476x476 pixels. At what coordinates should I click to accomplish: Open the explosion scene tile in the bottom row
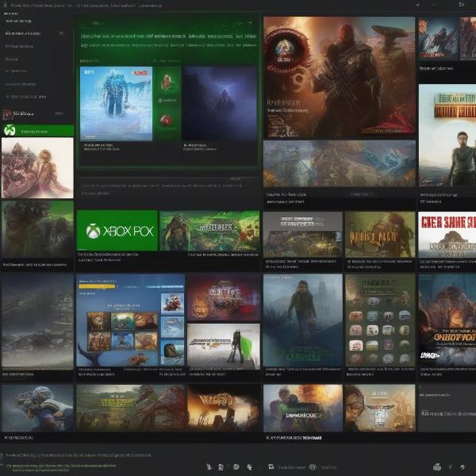click(303, 408)
